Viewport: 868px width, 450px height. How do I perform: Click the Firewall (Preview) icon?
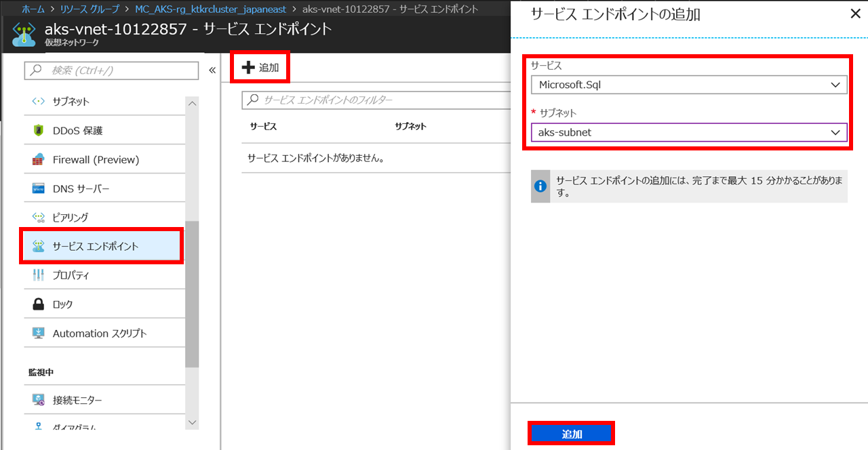[39, 160]
